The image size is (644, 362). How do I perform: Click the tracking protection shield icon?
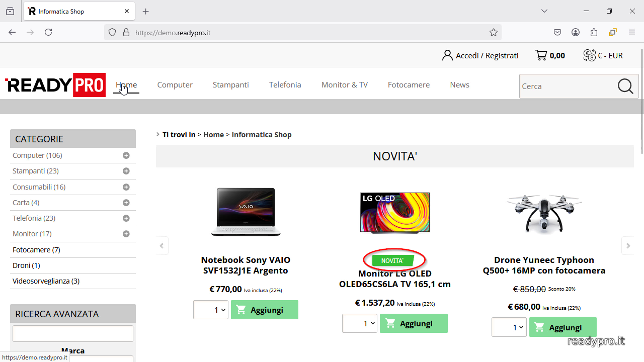pos(113,32)
